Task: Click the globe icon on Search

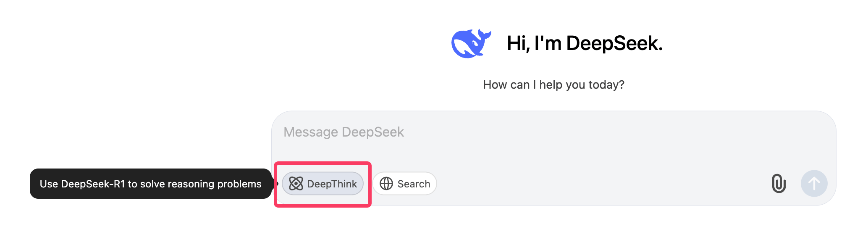Action: (x=386, y=184)
